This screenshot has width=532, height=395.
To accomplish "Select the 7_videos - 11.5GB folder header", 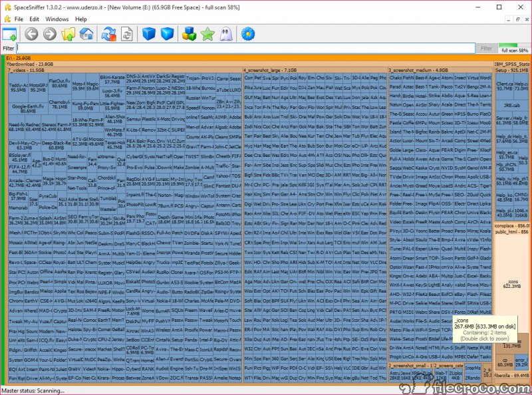I will (125, 70).
